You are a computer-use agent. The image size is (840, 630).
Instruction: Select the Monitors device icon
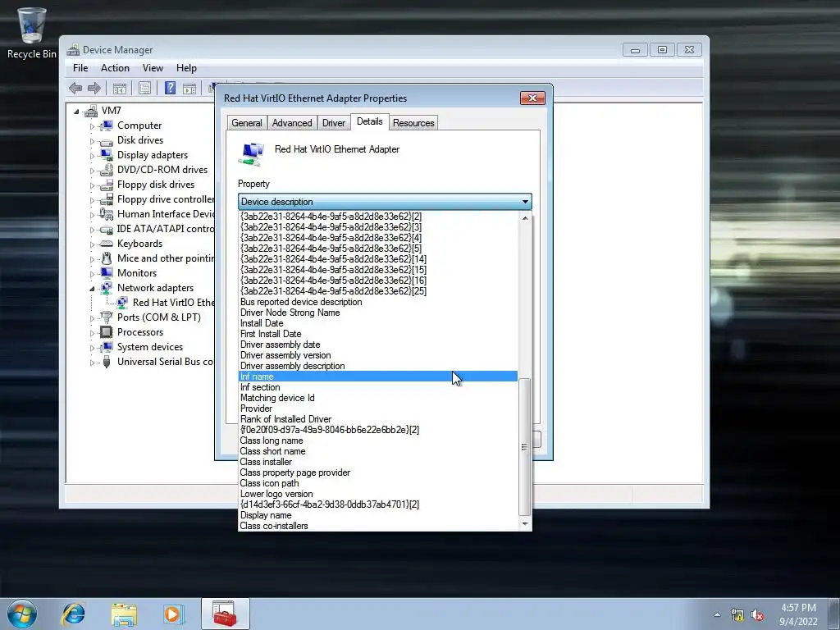(x=107, y=273)
